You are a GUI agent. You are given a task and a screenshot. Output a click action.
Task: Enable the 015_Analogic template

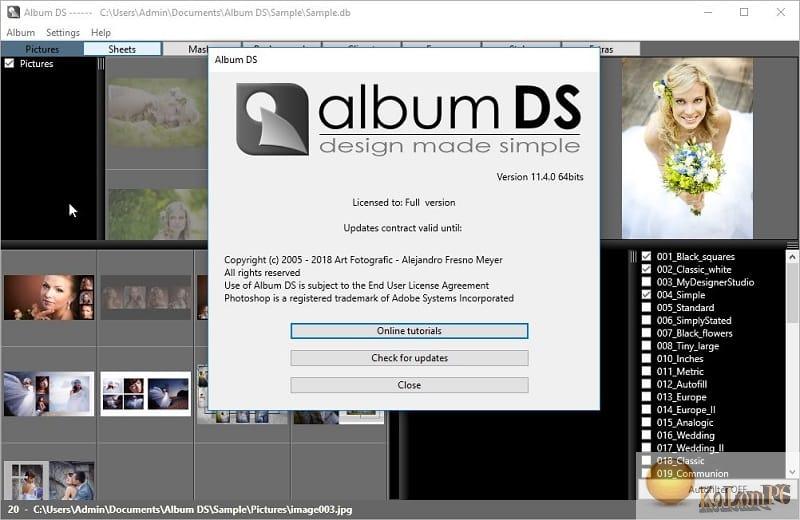(x=646, y=422)
